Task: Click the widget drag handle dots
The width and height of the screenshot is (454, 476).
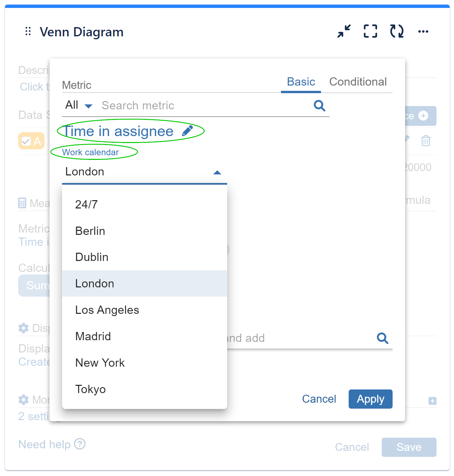Action: [x=28, y=31]
